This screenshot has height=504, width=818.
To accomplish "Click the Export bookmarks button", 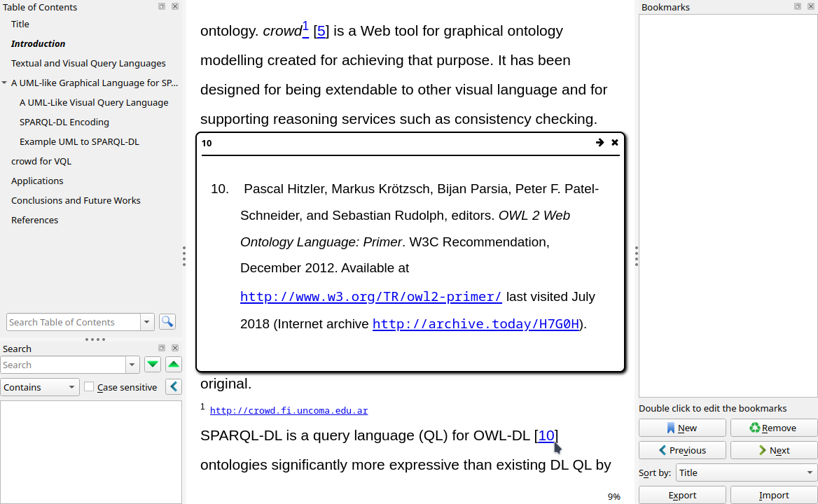I will coord(682,495).
